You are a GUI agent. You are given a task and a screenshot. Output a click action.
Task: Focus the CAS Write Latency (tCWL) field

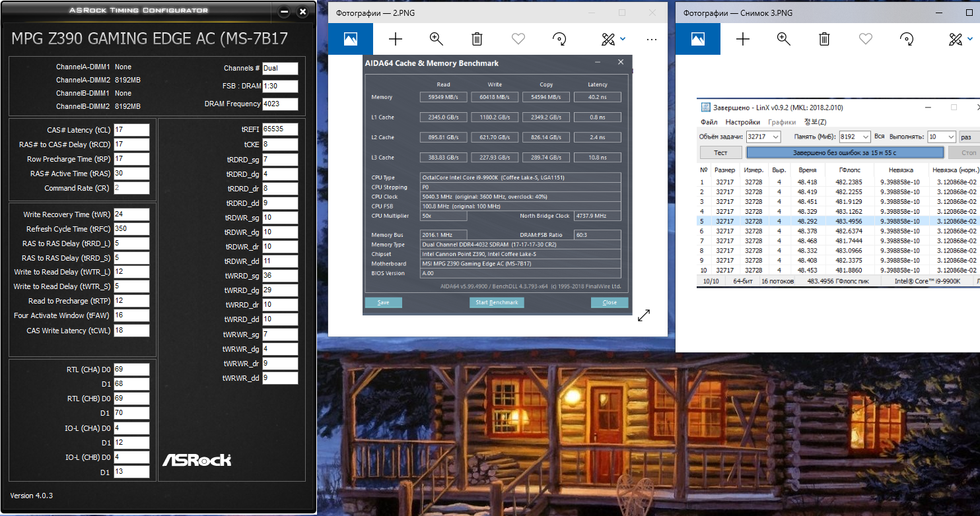(x=131, y=331)
